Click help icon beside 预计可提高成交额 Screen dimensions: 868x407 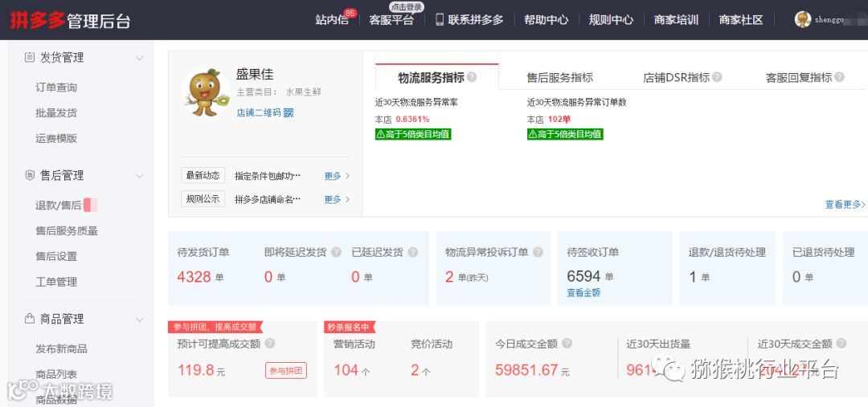[269, 344]
